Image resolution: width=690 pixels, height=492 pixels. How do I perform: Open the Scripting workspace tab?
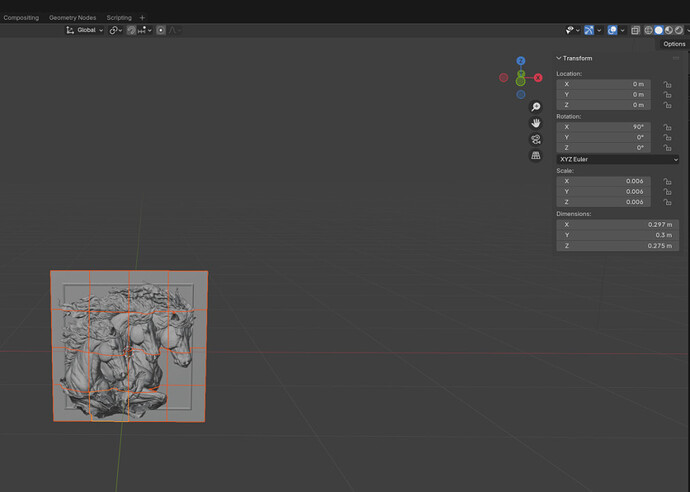[119, 17]
